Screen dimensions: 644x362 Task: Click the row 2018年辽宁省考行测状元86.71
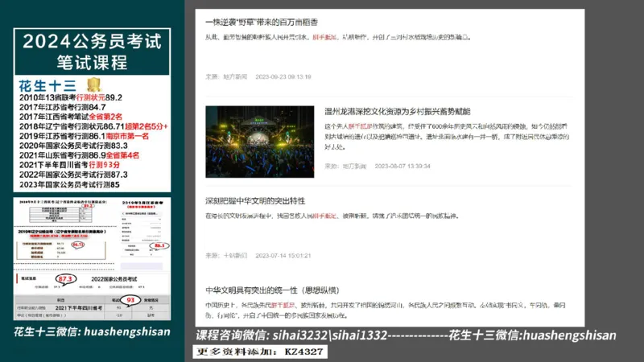93,126
